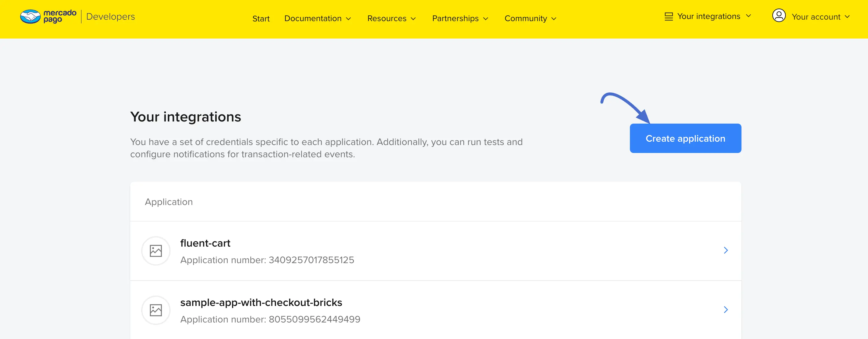Click the sample-app-with-checkout-bricks image icon
The height and width of the screenshot is (339, 868).
coord(155,310)
